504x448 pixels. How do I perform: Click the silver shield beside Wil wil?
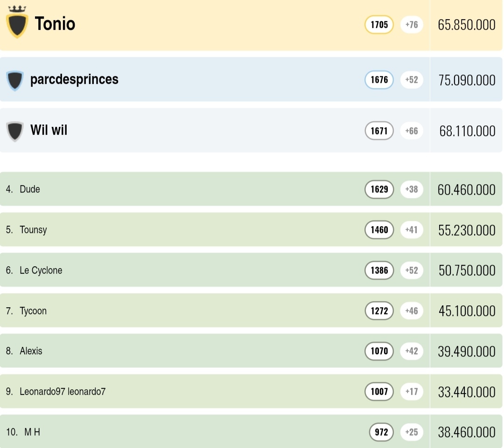tap(15, 131)
